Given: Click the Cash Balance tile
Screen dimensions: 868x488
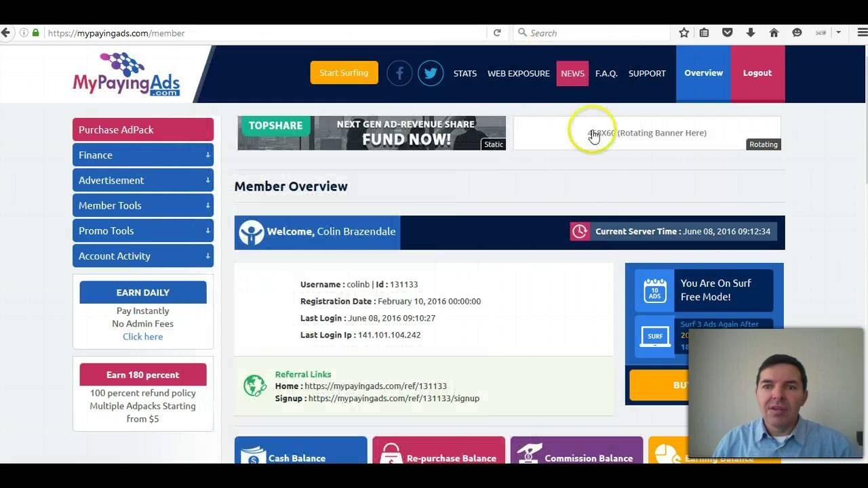Looking at the screenshot, I should [x=300, y=451].
